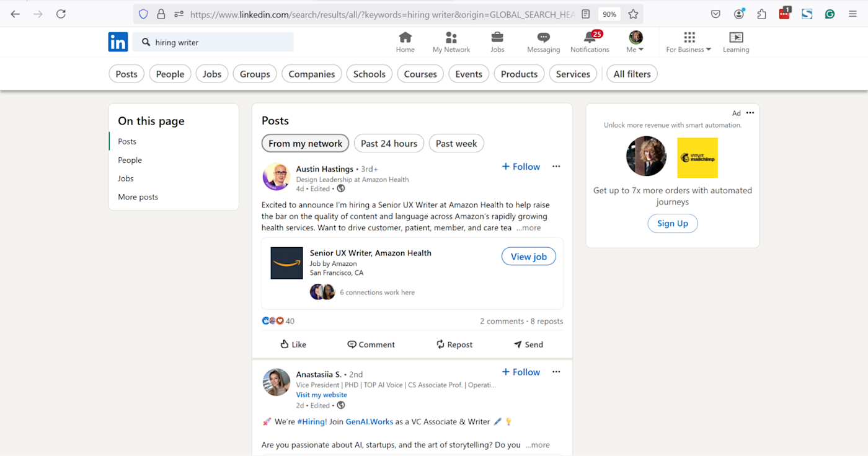Open the Jobs briefcase icon
Screen dimensions: 868x456
497,42
